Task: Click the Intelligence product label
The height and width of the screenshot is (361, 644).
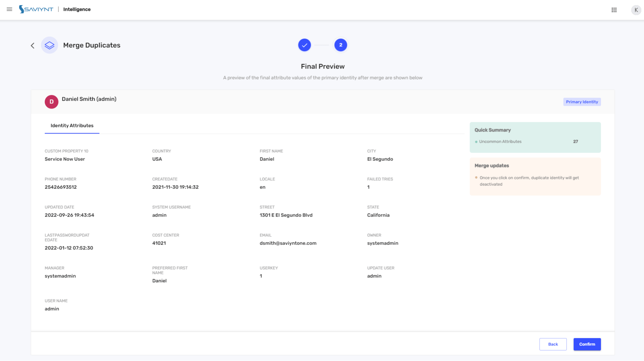Action: point(77,9)
